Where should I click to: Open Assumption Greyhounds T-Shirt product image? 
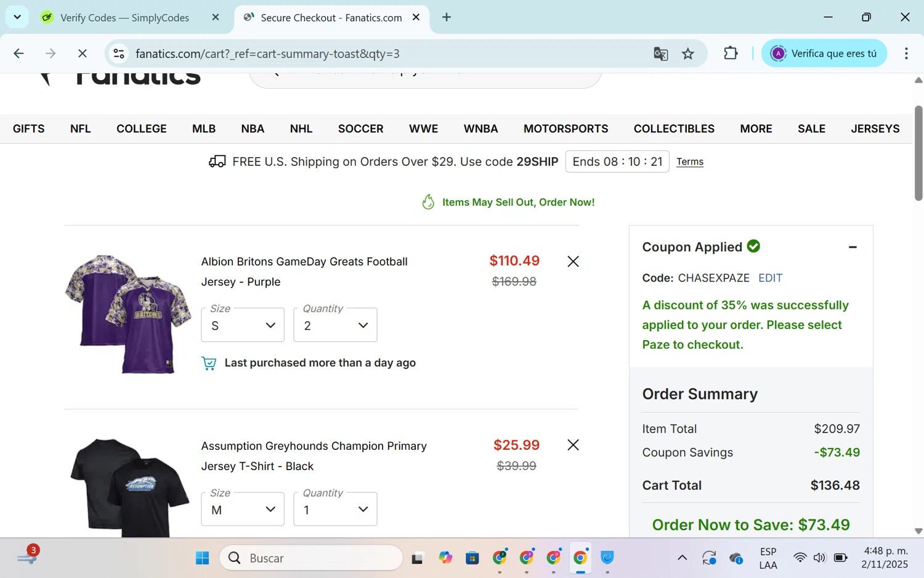129,487
